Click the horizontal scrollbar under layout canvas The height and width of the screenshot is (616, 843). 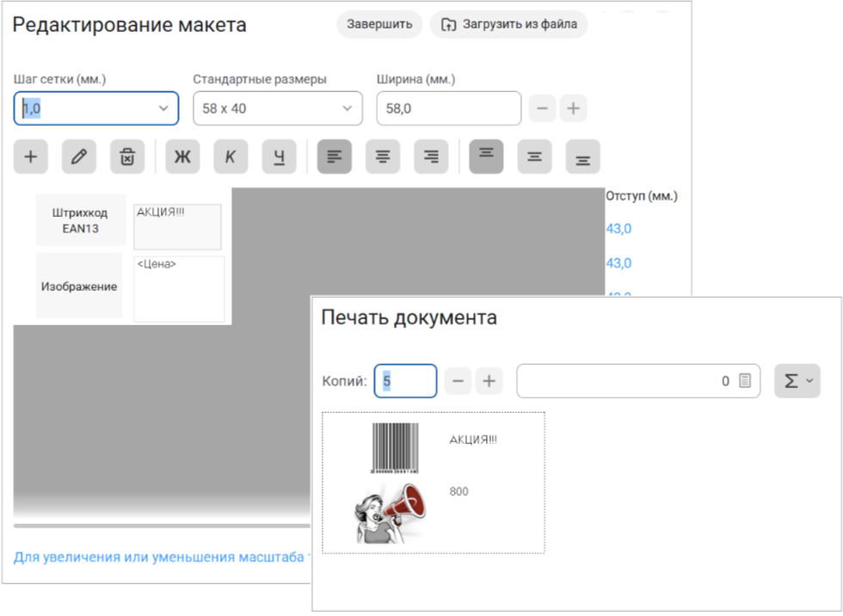click(x=162, y=526)
